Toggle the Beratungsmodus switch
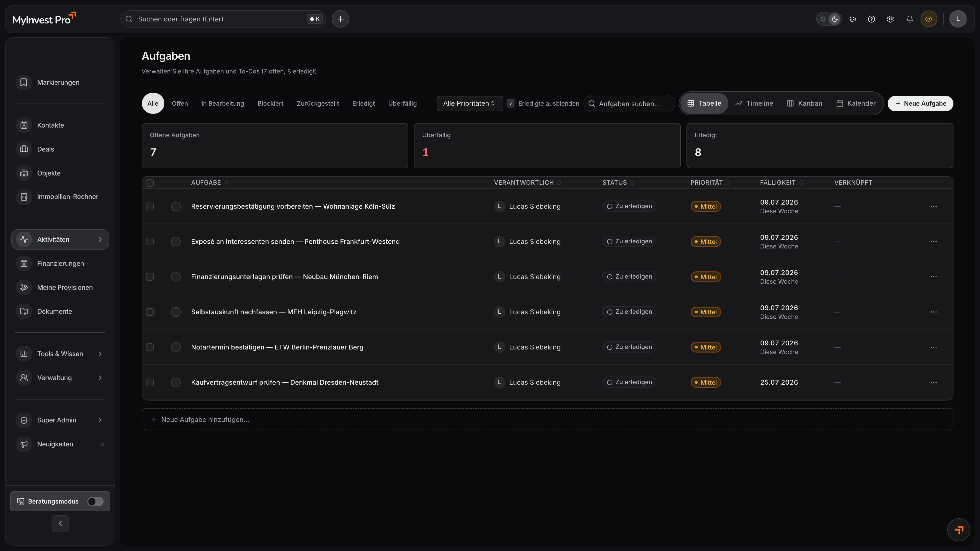The height and width of the screenshot is (551, 980). click(95, 502)
